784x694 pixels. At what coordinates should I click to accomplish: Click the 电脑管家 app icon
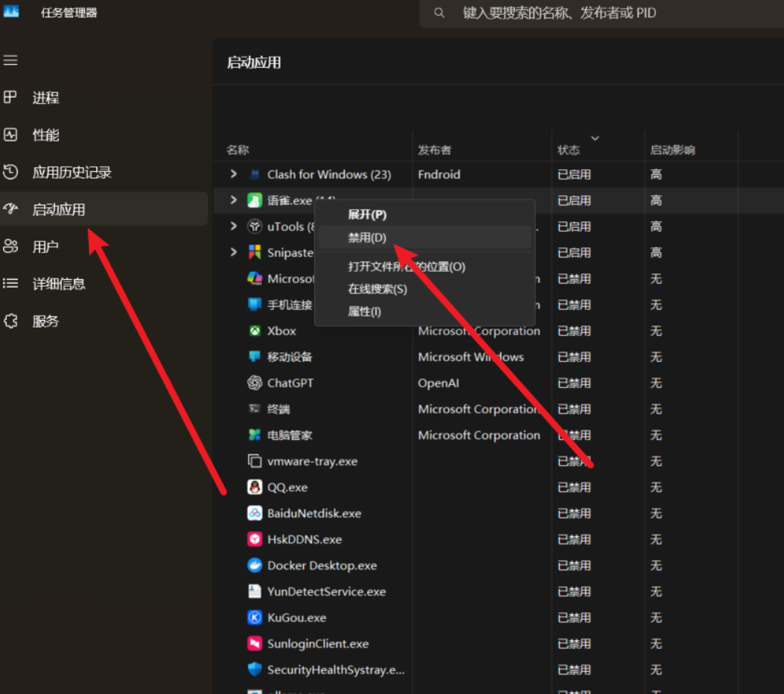click(x=255, y=435)
